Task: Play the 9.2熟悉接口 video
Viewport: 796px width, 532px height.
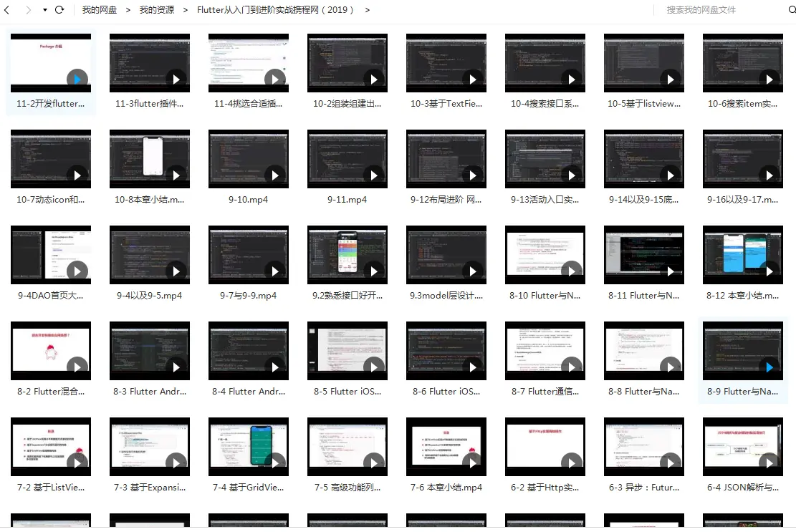Action: tap(347, 254)
